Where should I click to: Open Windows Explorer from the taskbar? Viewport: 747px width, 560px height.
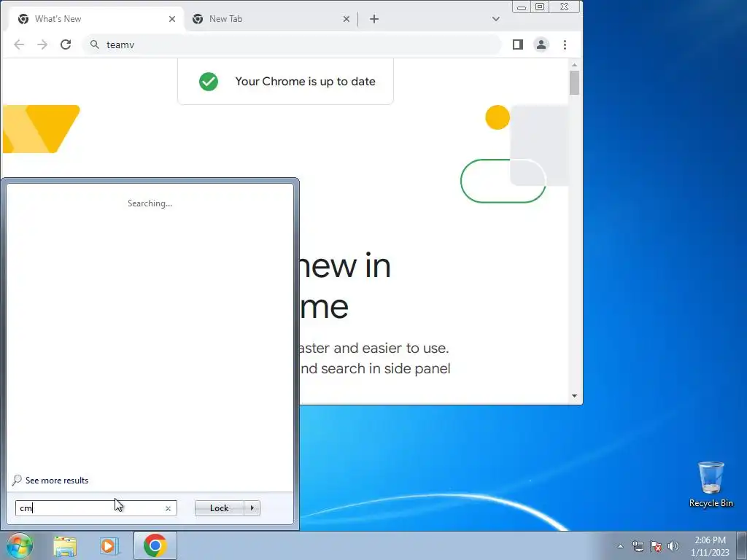click(x=65, y=546)
